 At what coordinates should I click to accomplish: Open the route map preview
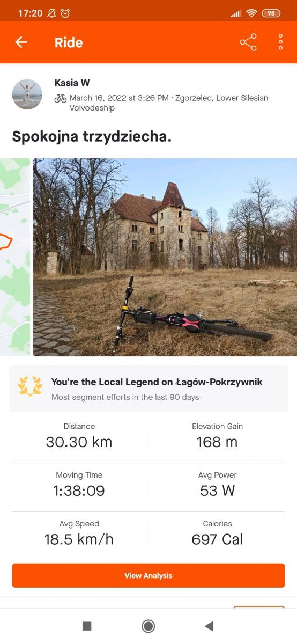15,257
